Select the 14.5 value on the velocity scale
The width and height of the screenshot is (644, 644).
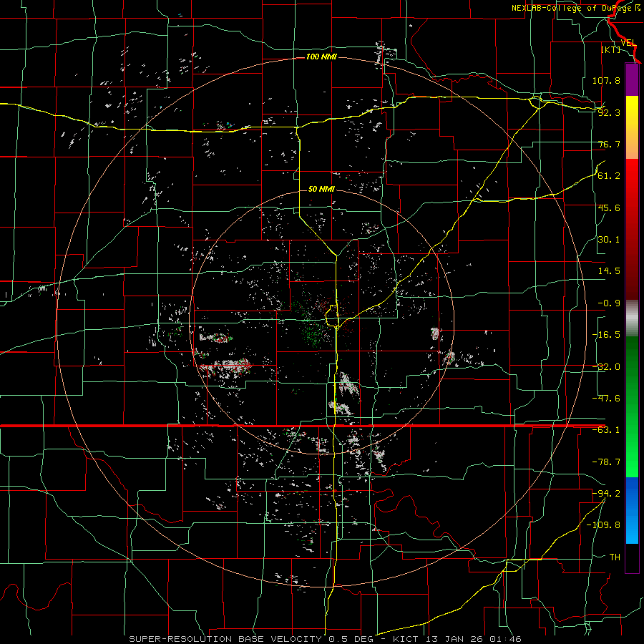click(609, 271)
